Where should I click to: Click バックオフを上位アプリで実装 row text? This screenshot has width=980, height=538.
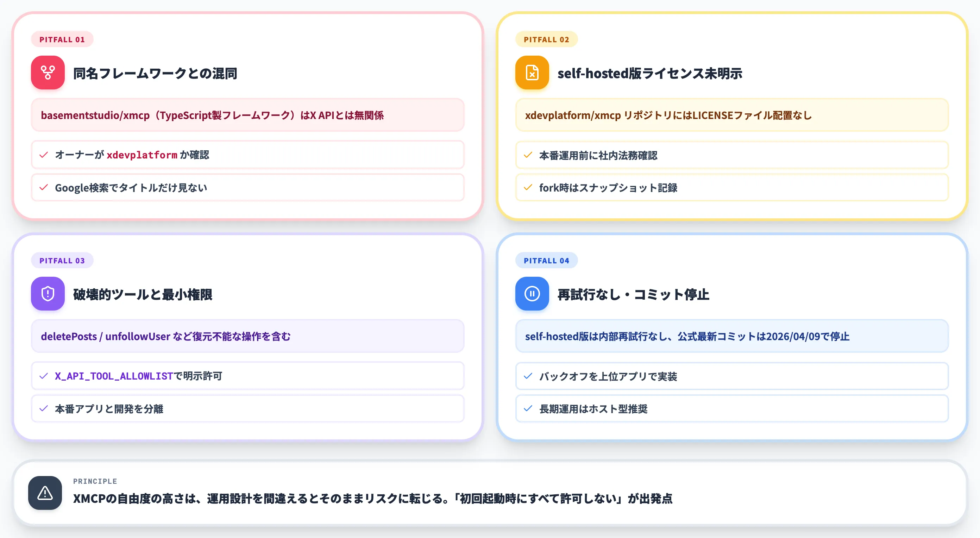(x=608, y=376)
